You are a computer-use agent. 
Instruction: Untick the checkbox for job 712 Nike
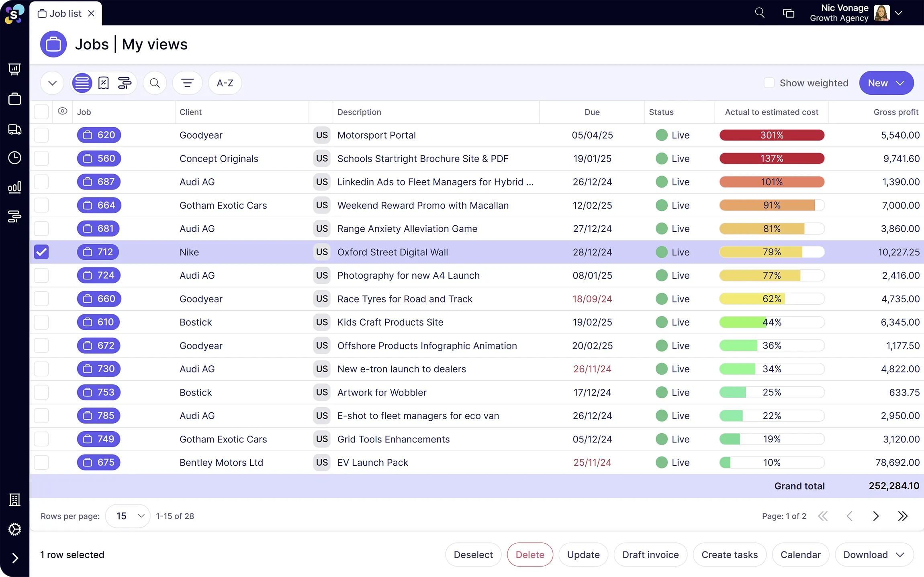[41, 252]
